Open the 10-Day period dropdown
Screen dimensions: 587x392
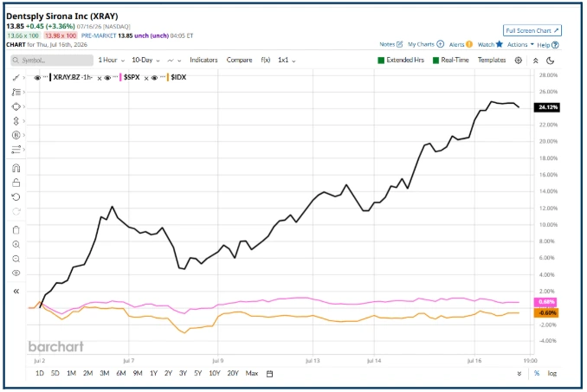tap(145, 60)
